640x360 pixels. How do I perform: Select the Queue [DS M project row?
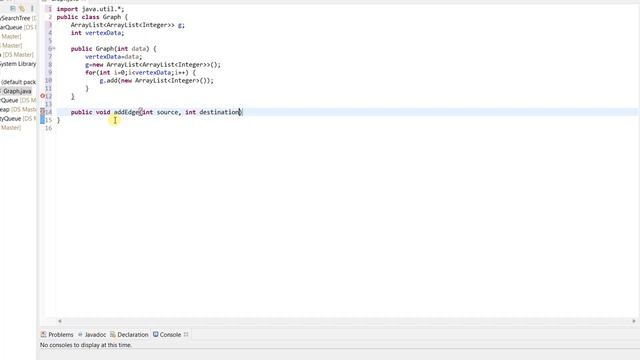(x=18, y=100)
